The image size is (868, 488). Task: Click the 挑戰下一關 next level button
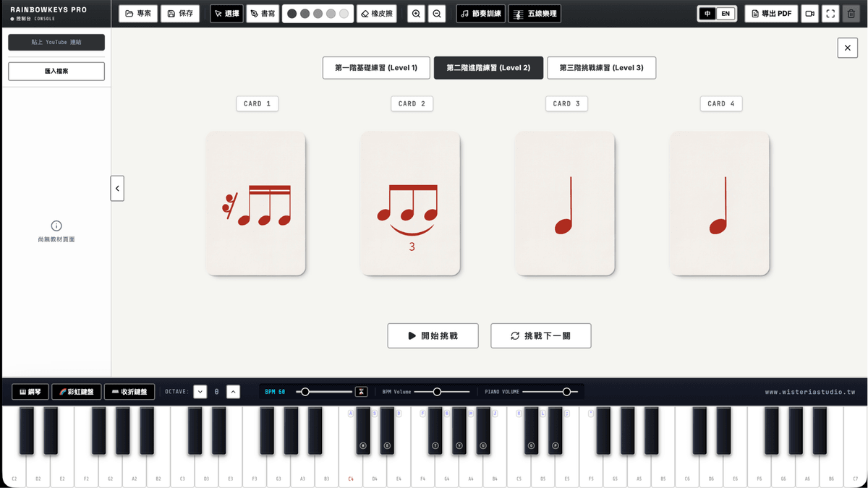(x=540, y=335)
